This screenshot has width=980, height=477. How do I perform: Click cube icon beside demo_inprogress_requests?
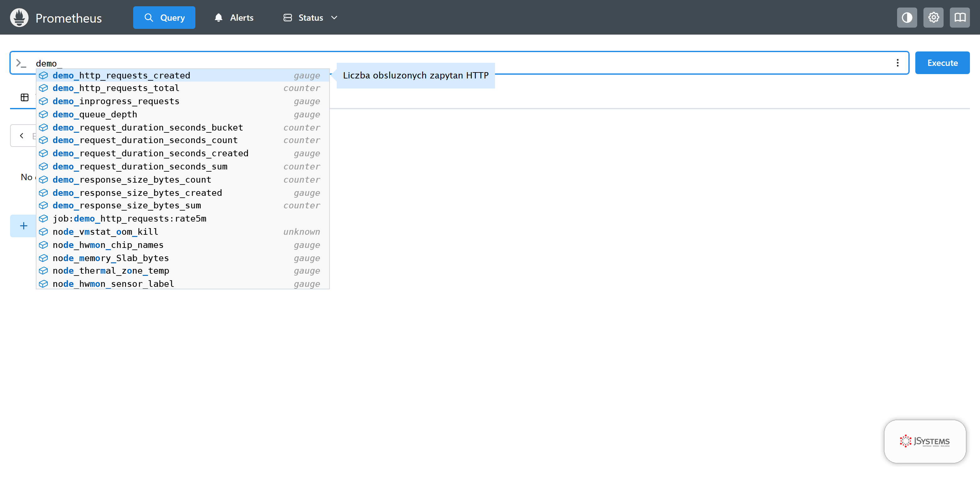tap(43, 101)
